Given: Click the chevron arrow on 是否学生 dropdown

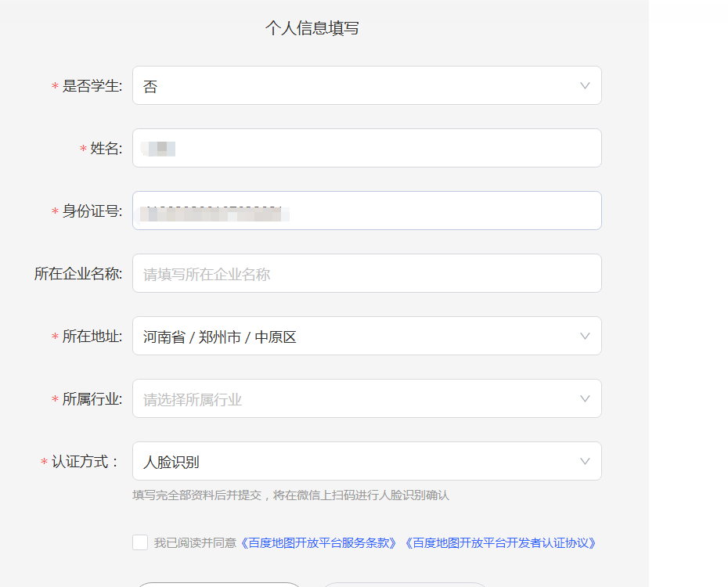Looking at the screenshot, I should [585, 85].
